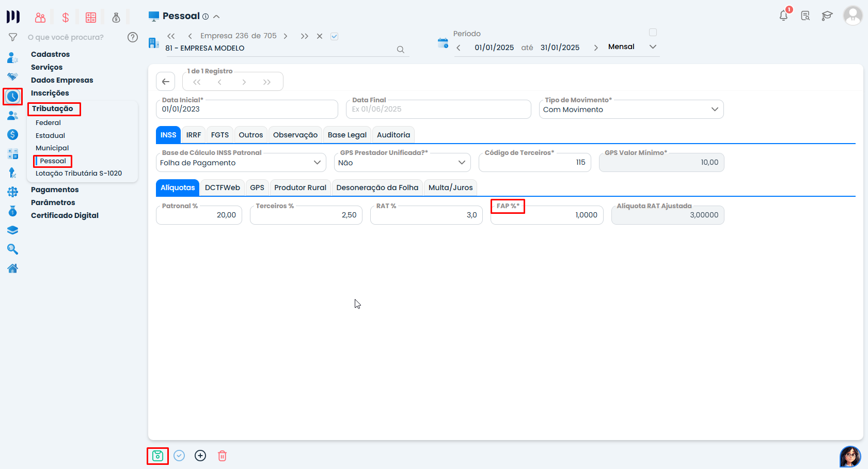Select the Desoneração da Folha tab

[377, 187]
